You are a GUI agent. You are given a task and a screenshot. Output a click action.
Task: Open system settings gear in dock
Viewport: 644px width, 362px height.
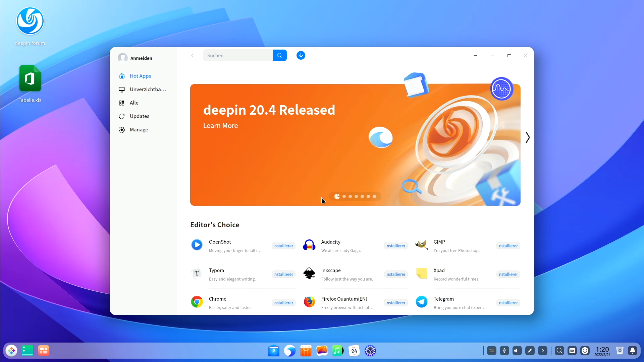pyautogui.click(x=370, y=351)
